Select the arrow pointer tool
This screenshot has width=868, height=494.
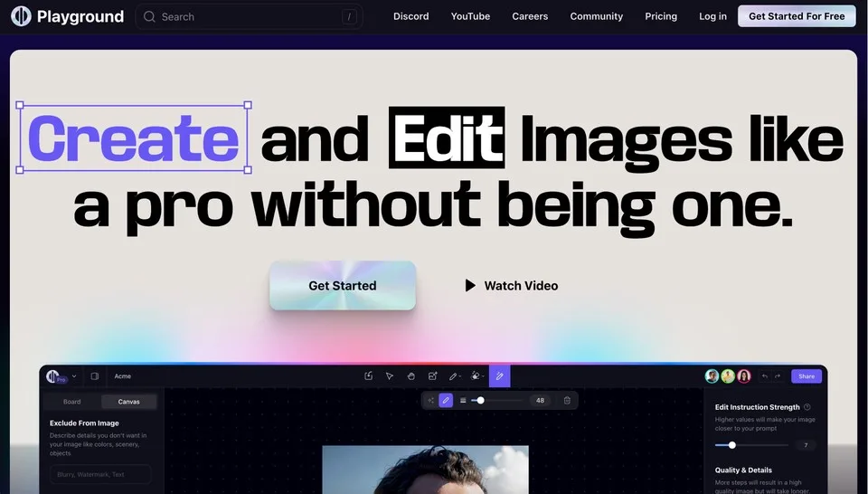coord(390,376)
